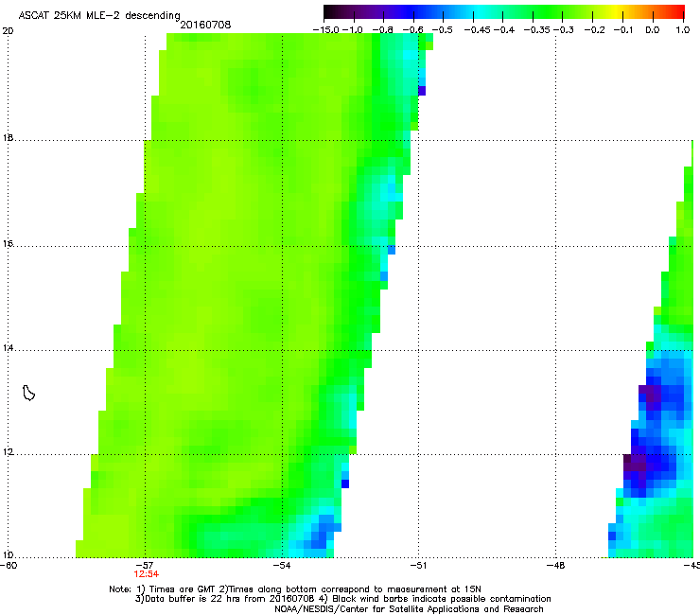Click the red '12:54' time label
The height and width of the screenshot is (615, 700).
click(146, 574)
